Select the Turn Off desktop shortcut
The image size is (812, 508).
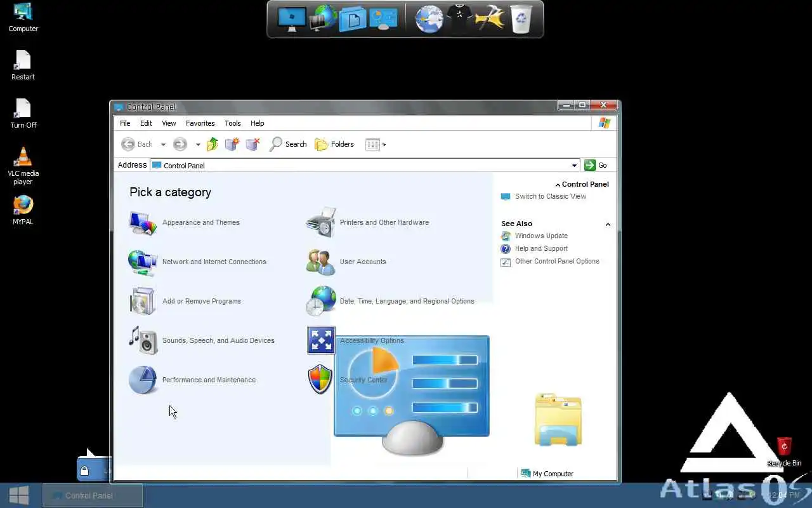point(23,114)
